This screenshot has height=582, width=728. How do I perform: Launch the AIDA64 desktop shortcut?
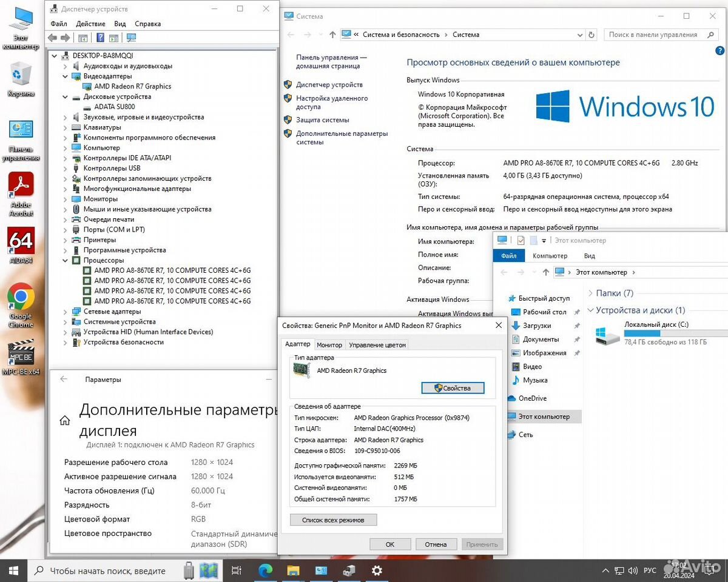pyautogui.click(x=21, y=246)
